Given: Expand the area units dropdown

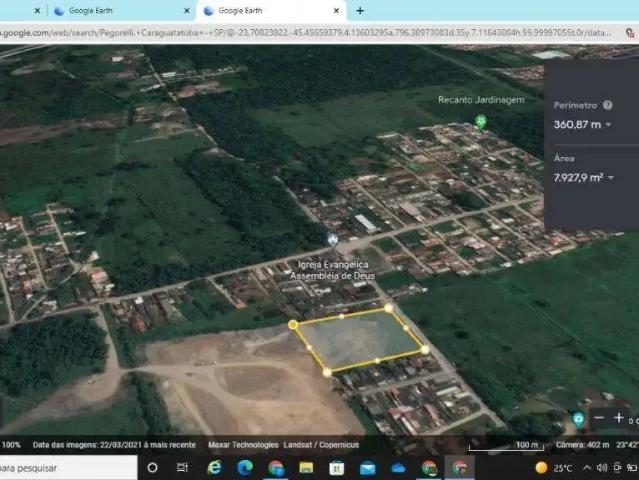Looking at the screenshot, I should (610, 178).
